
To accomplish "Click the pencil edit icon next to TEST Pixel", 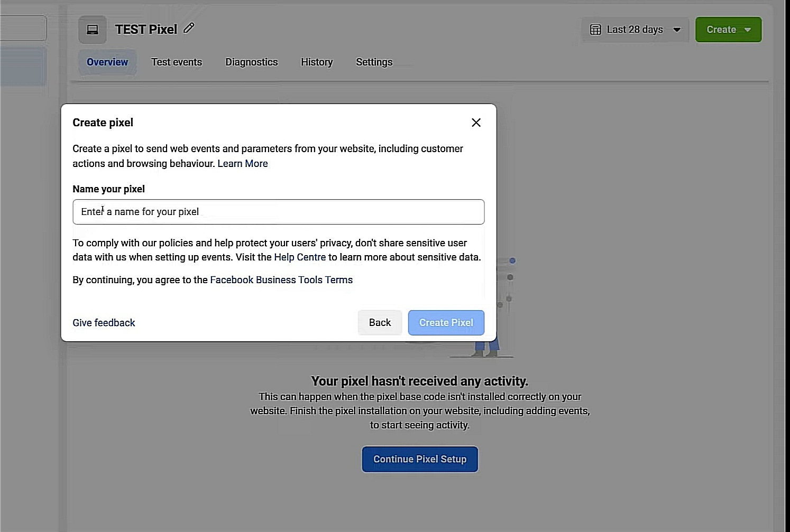I will (x=189, y=29).
